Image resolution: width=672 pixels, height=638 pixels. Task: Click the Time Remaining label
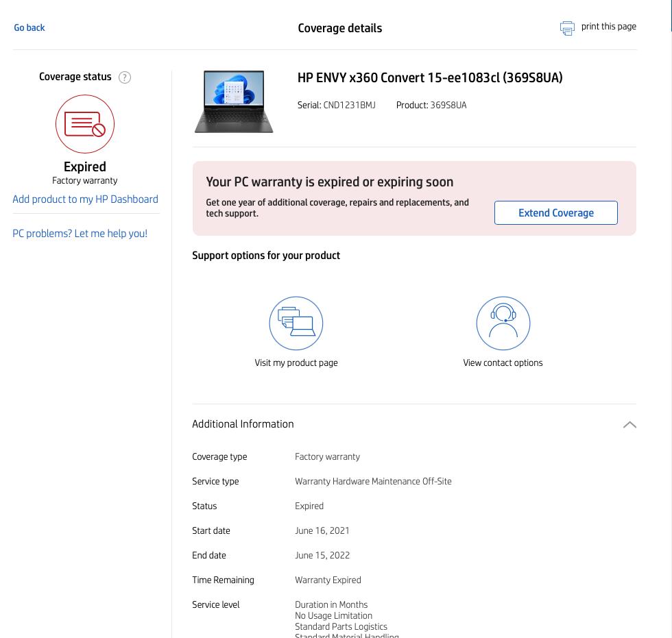(x=223, y=580)
